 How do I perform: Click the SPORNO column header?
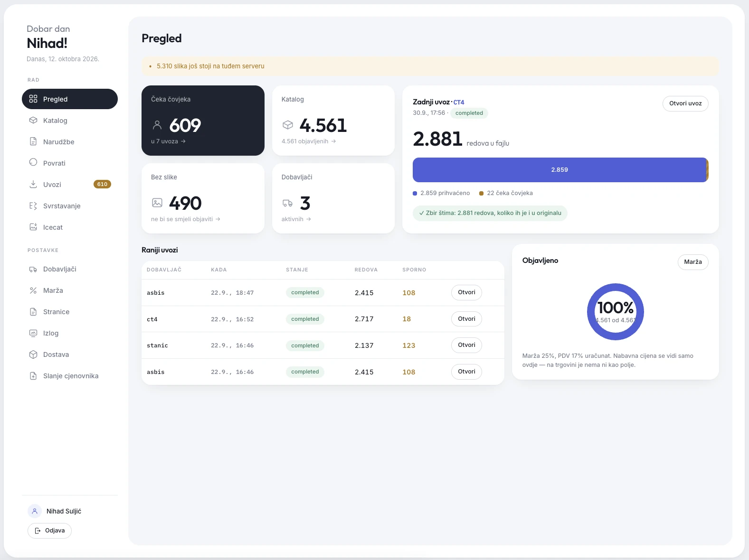pos(414,270)
